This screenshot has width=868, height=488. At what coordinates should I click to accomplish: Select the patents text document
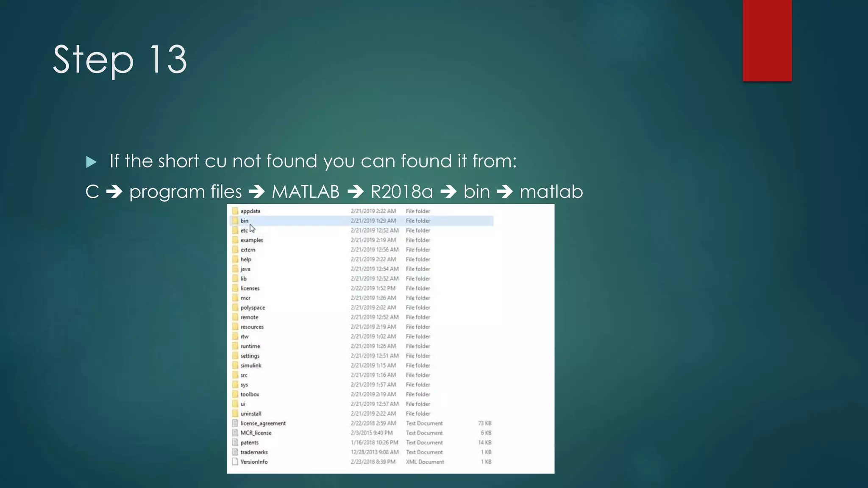[249, 443]
